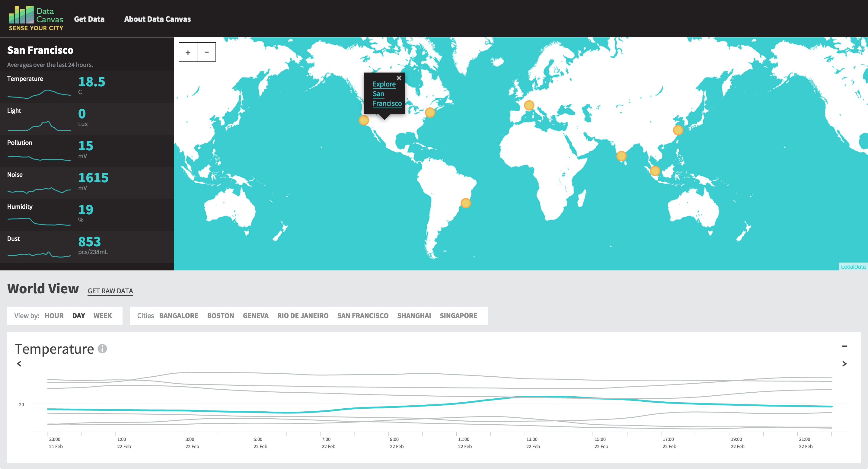
Task: Click the Temperature info icon
Action: 102,349
